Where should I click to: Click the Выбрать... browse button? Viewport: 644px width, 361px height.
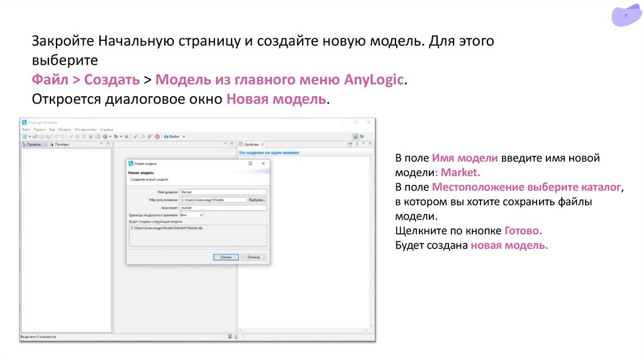point(257,199)
